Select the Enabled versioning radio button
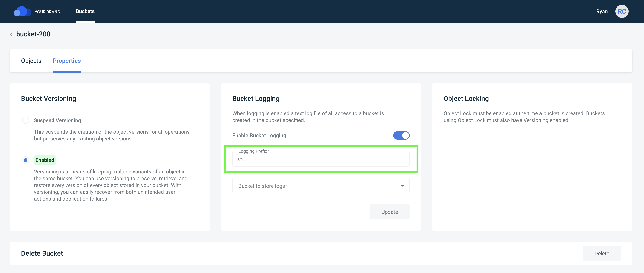This screenshot has height=273, width=644. (x=25, y=160)
